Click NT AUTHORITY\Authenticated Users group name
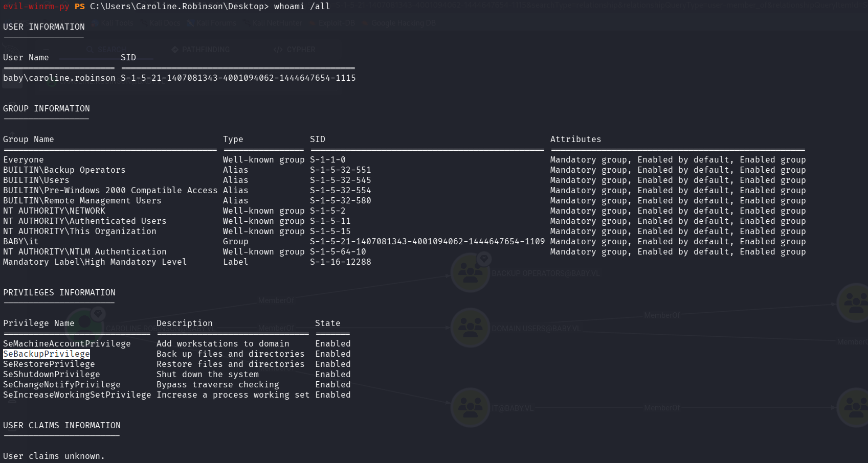 pos(85,221)
